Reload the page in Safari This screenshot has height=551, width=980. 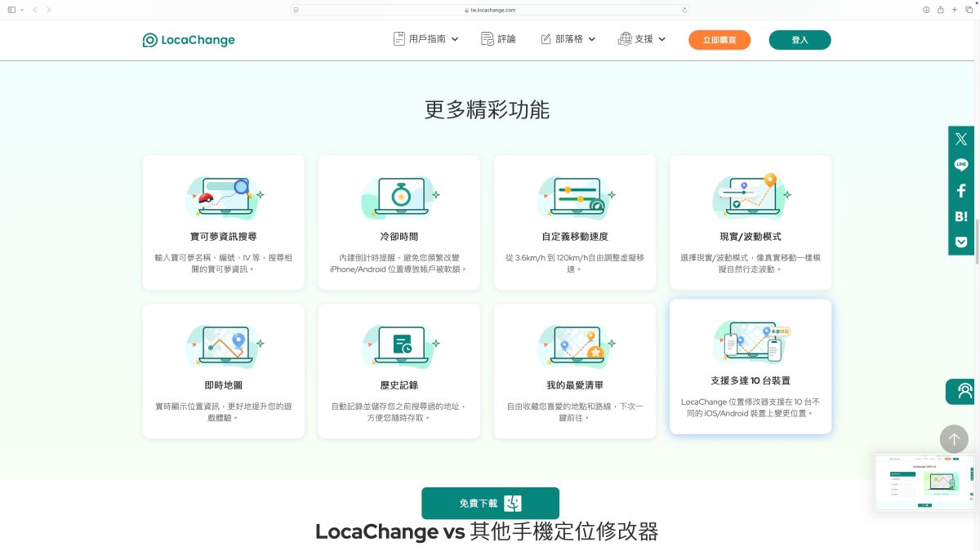pos(684,10)
